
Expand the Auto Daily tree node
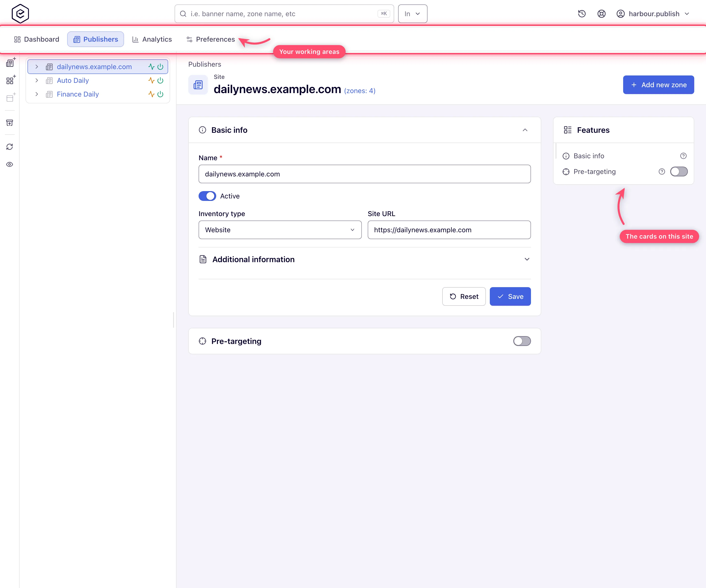click(x=37, y=80)
